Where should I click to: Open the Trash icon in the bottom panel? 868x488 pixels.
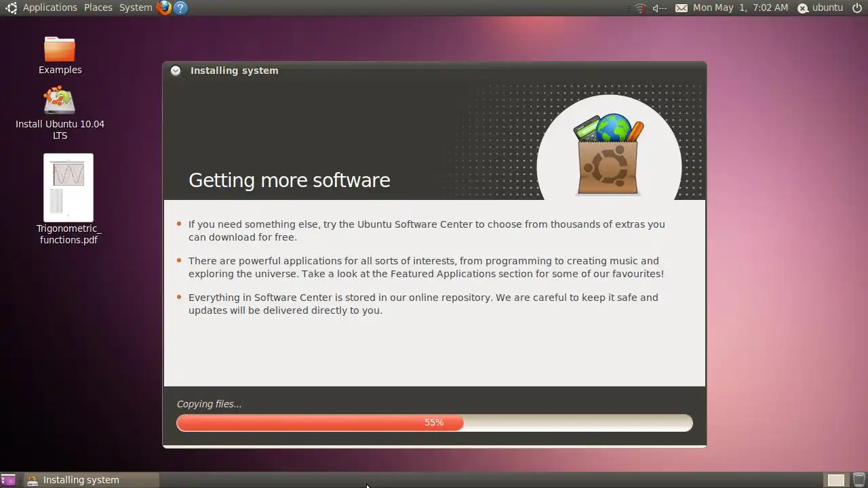coord(859,480)
